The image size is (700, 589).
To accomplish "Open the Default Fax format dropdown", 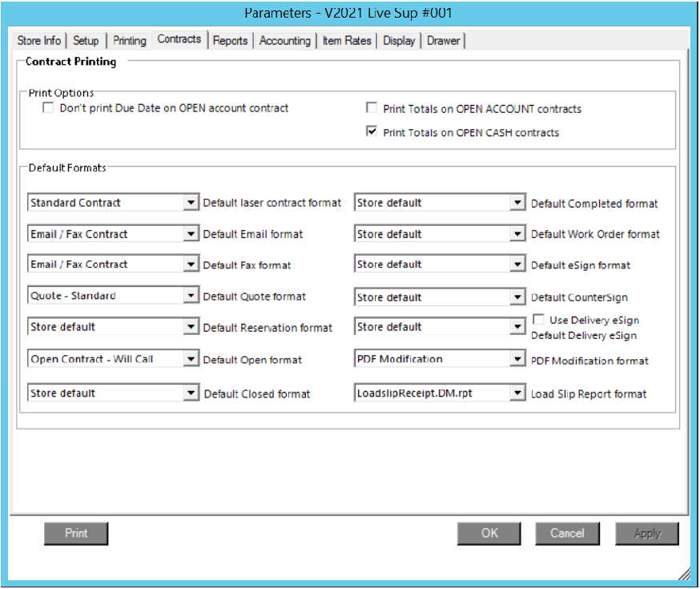I will click(x=191, y=265).
